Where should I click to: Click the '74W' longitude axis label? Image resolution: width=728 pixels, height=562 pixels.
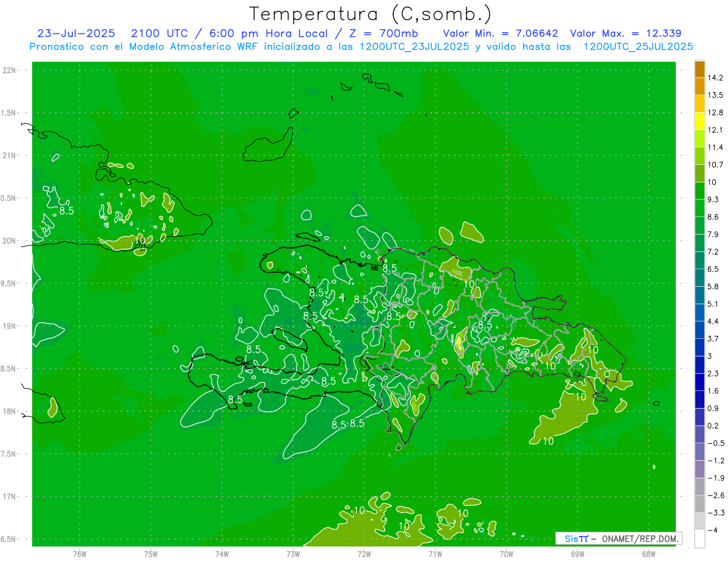pyautogui.click(x=222, y=554)
